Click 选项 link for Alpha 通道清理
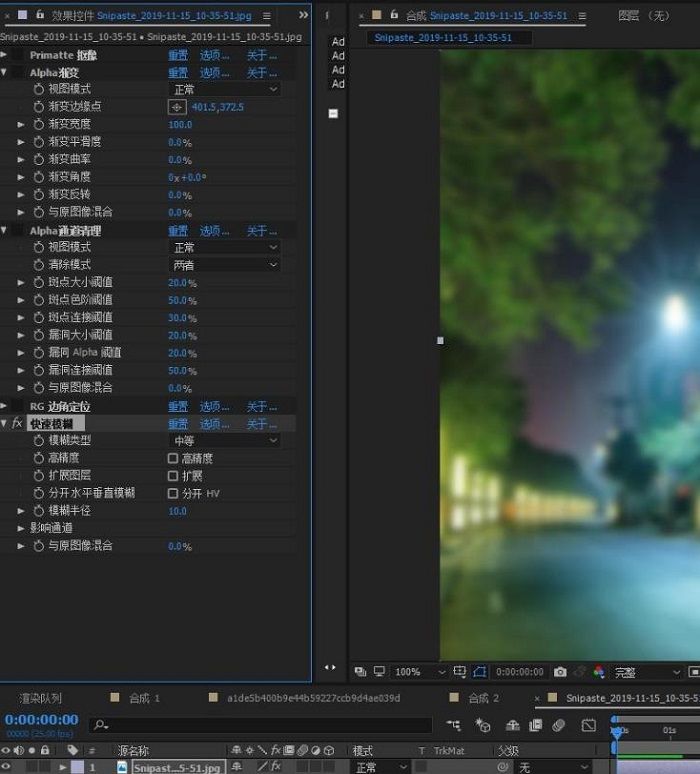Image resolution: width=700 pixels, height=774 pixels. [214, 231]
